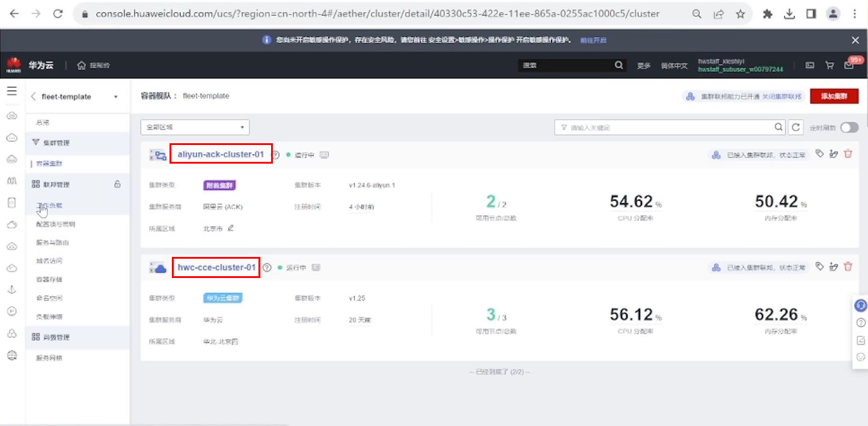This screenshot has width=868, height=426.
Task: Click the monitor icon next to aliyun-ack-cluster-01 status
Action: click(325, 155)
